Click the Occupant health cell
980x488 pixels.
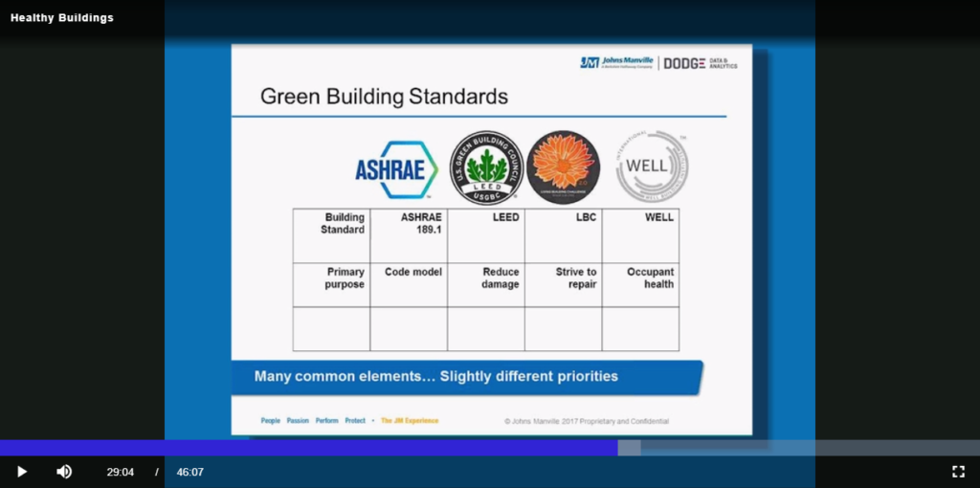(x=640, y=285)
